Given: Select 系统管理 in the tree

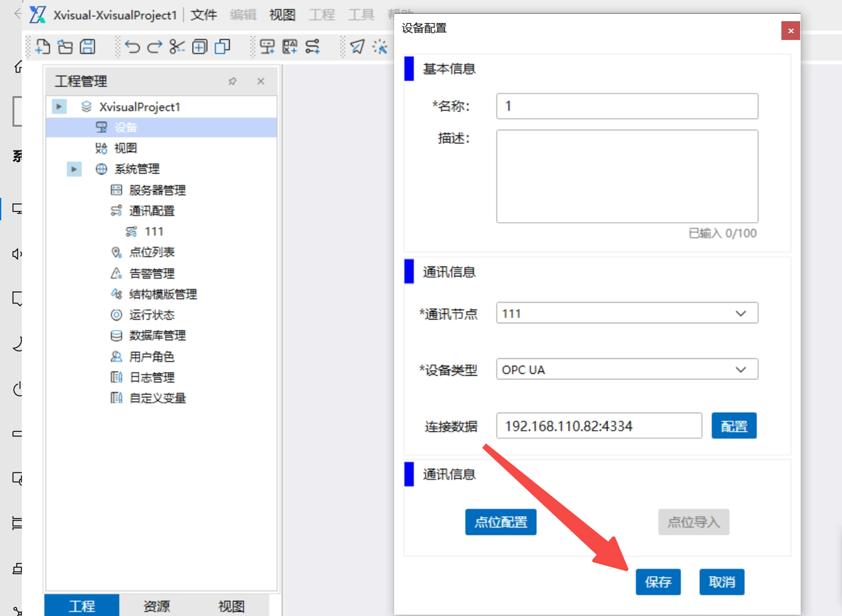Looking at the screenshot, I should pos(137,169).
